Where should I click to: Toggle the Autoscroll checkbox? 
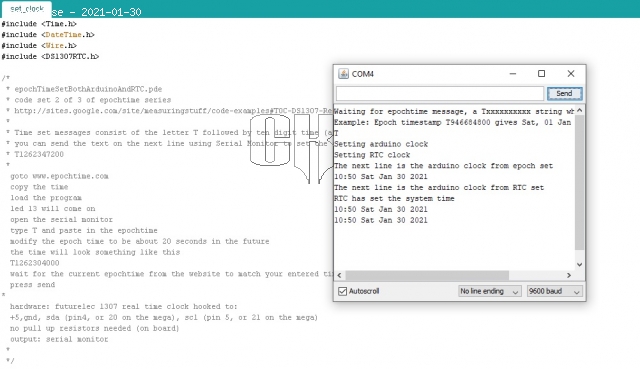342,291
